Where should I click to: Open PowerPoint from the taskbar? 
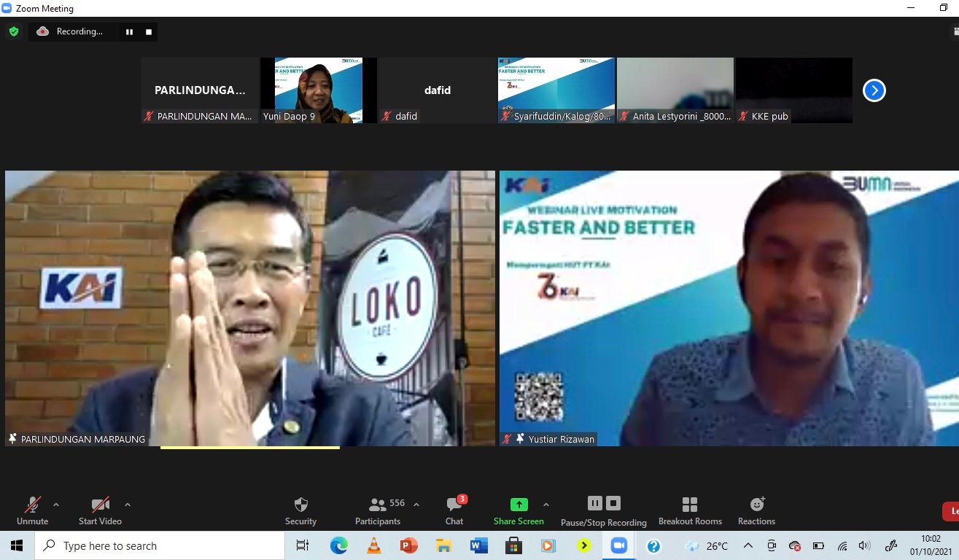(408, 545)
